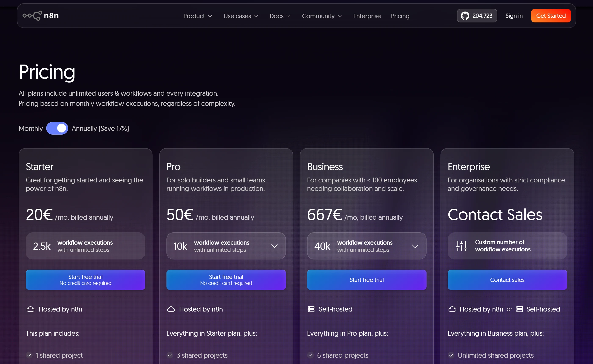This screenshot has height=364, width=593.
Task: Click the 667€ Business price text
Action: tap(324, 215)
